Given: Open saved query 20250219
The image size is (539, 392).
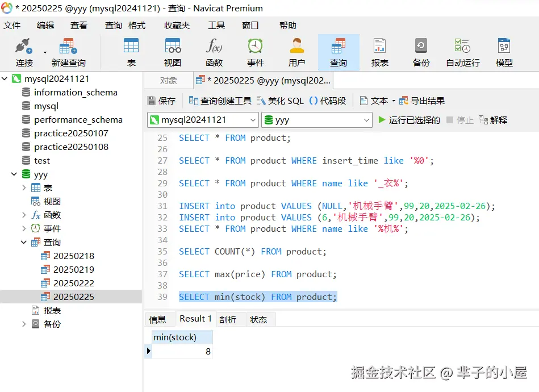Looking at the screenshot, I should 68,270.
